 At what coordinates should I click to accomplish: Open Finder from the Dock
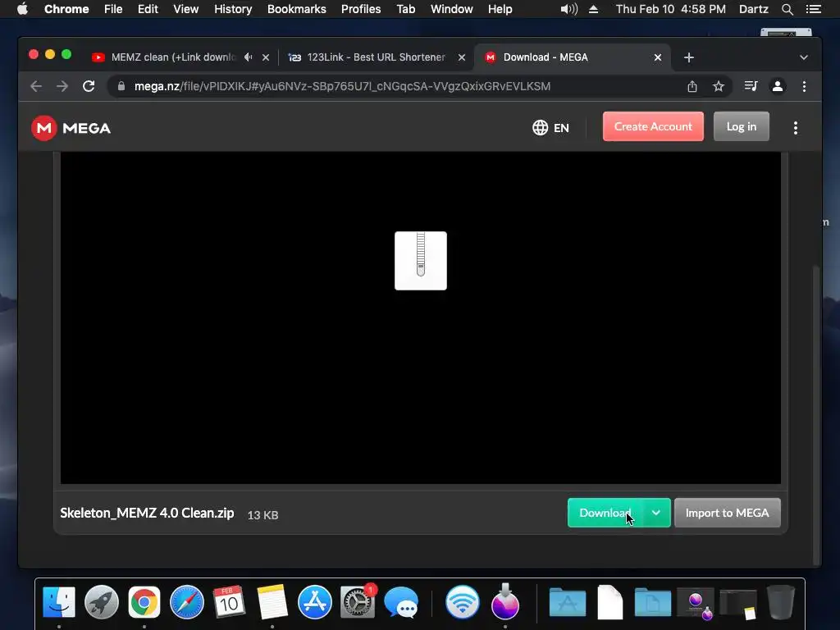[x=59, y=602]
